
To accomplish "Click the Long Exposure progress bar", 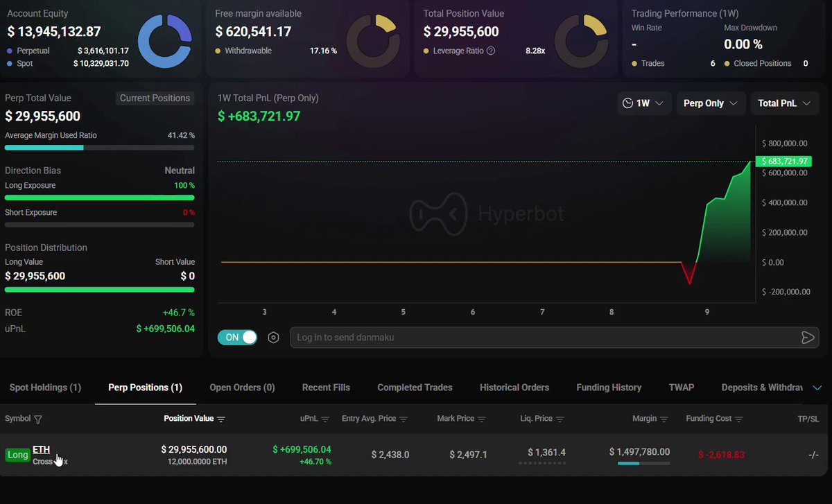I will click(x=100, y=198).
